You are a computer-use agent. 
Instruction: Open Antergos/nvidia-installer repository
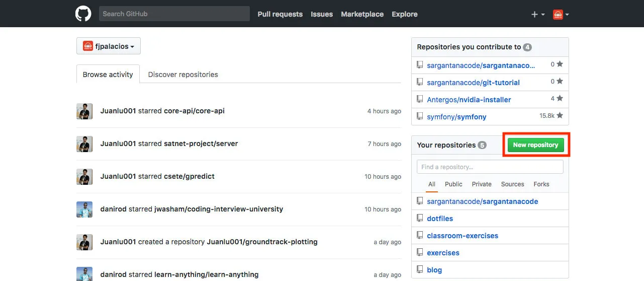point(469,99)
